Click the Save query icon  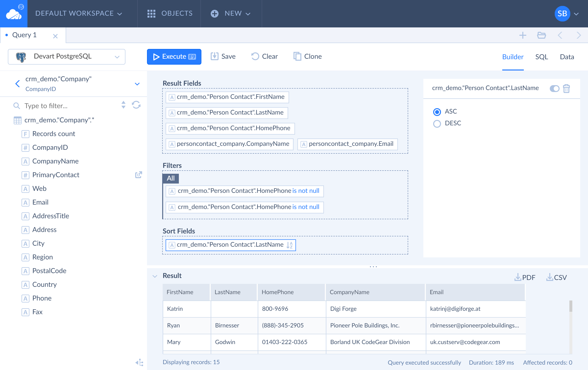(215, 56)
